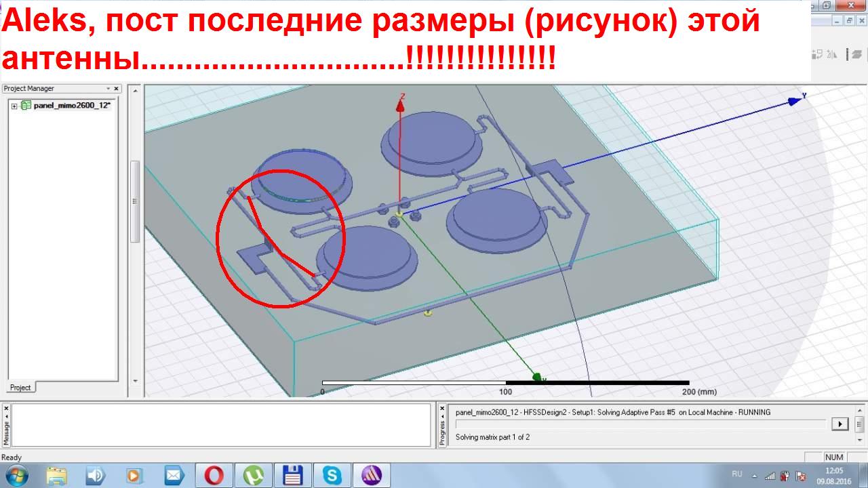
Task: Select the panel_mimo2600_12 project icon
Action: tap(26, 105)
